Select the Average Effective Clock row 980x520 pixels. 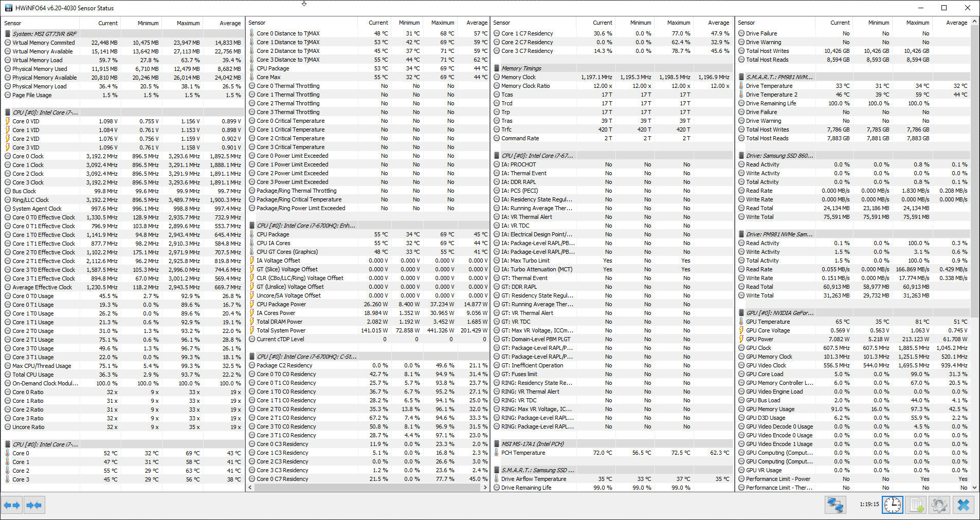click(x=122, y=287)
